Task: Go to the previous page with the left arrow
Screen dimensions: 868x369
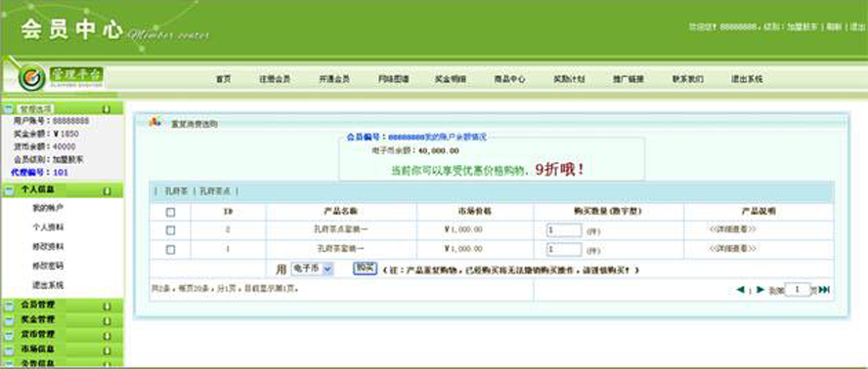Action: tap(741, 289)
